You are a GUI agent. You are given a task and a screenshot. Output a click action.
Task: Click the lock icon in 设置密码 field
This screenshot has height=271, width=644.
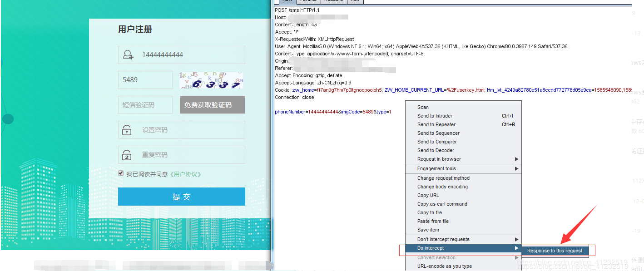coord(127,130)
